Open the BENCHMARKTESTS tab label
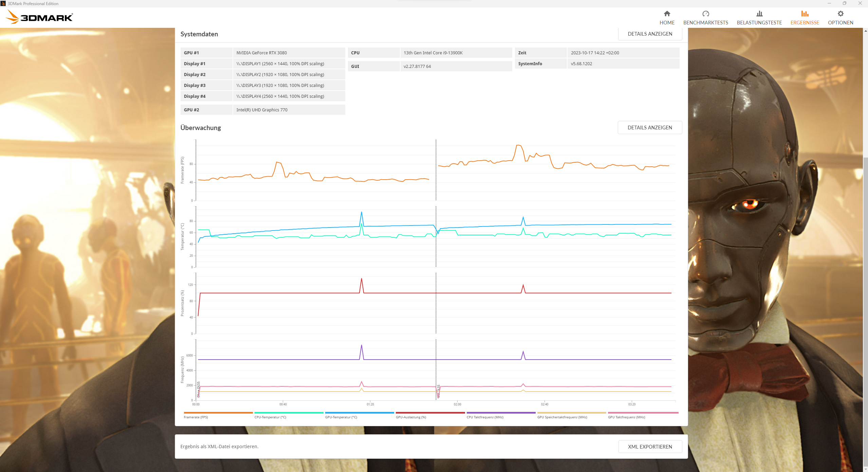This screenshot has height=472, width=868. (x=705, y=23)
